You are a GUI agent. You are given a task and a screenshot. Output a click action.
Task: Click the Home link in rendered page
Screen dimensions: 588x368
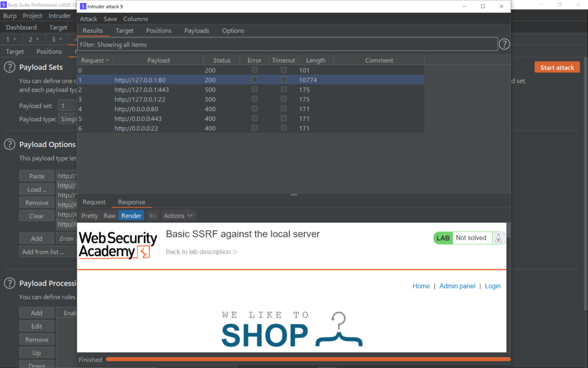421,286
